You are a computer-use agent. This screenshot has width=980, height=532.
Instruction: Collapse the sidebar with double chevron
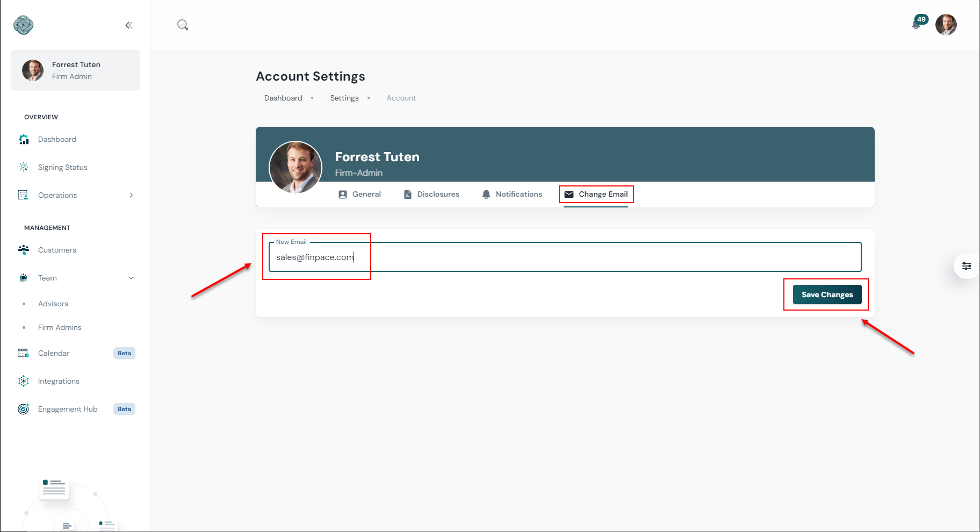(129, 25)
